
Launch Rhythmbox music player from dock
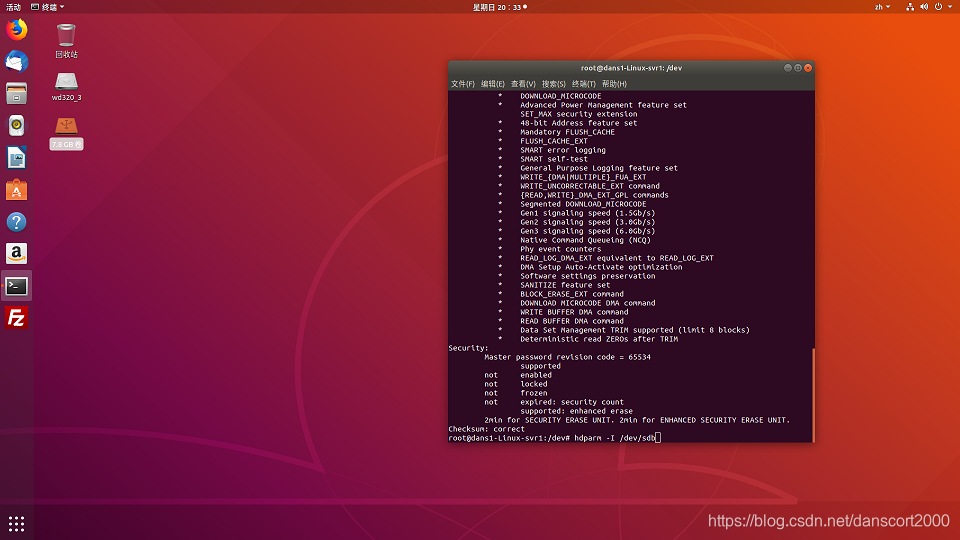(17, 126)
